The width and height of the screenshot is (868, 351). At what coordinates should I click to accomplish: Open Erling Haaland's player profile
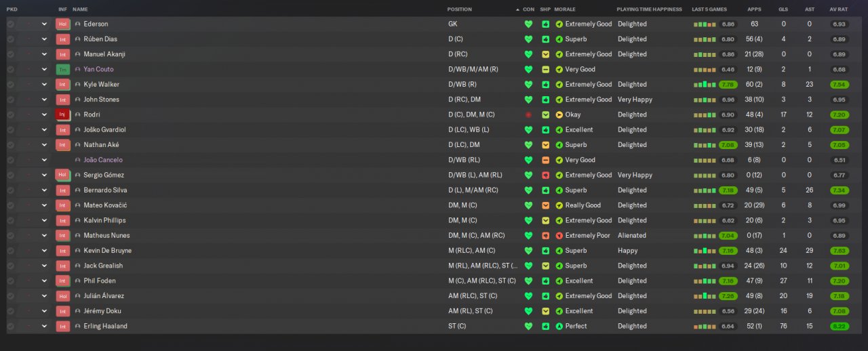(105, 326)
